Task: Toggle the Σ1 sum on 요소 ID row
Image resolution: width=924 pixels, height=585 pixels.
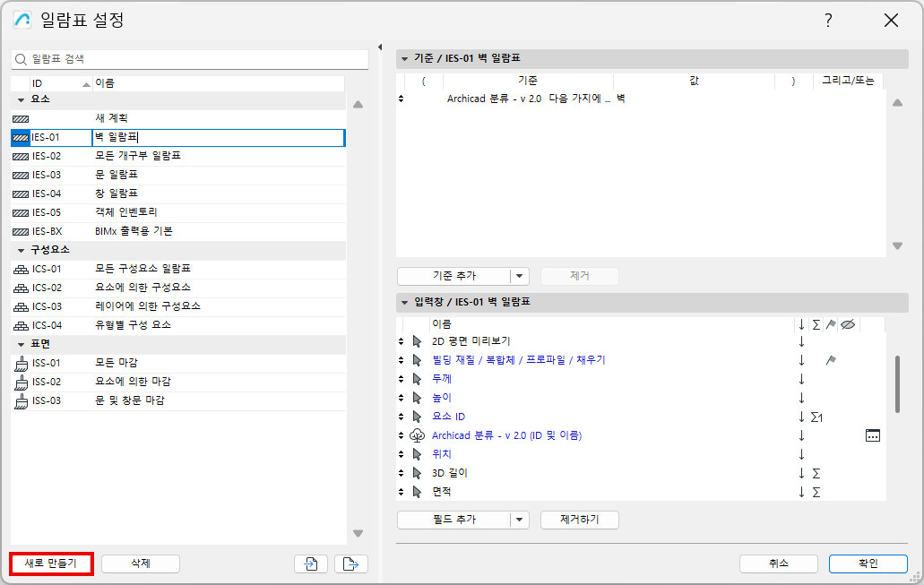Action: tap(816, 417)
